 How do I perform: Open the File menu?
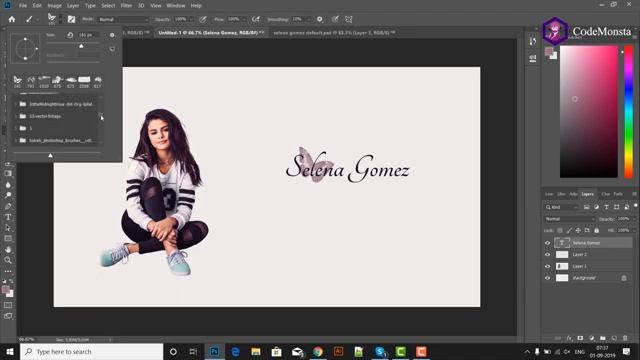[23, 6]
